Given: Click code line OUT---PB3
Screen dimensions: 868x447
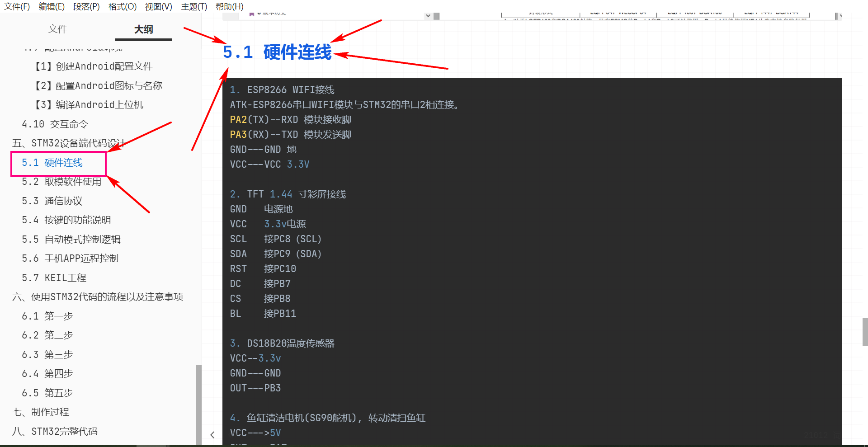Looking at the screenshot, I should 255,388.
